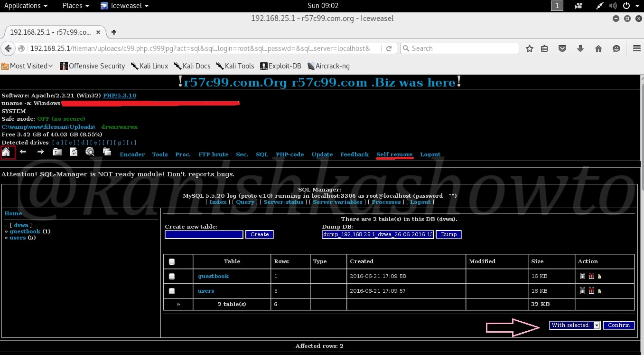Click the Create table button
The height and width of the screenshot is (355, 644).
(260, 234)
